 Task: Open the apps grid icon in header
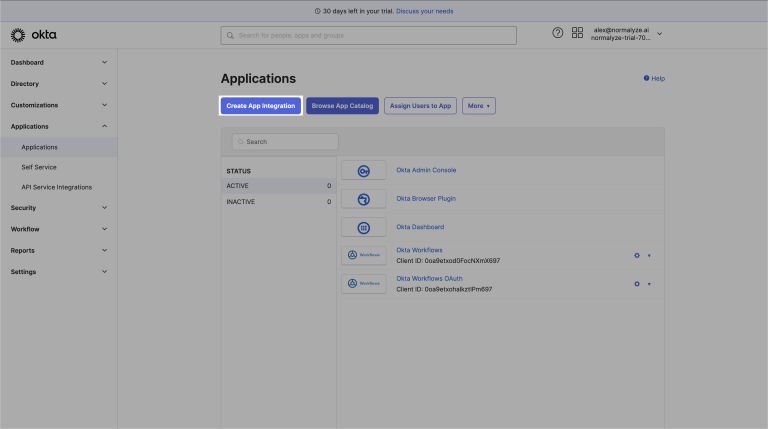pyautogui.click(x=577, y=33)
